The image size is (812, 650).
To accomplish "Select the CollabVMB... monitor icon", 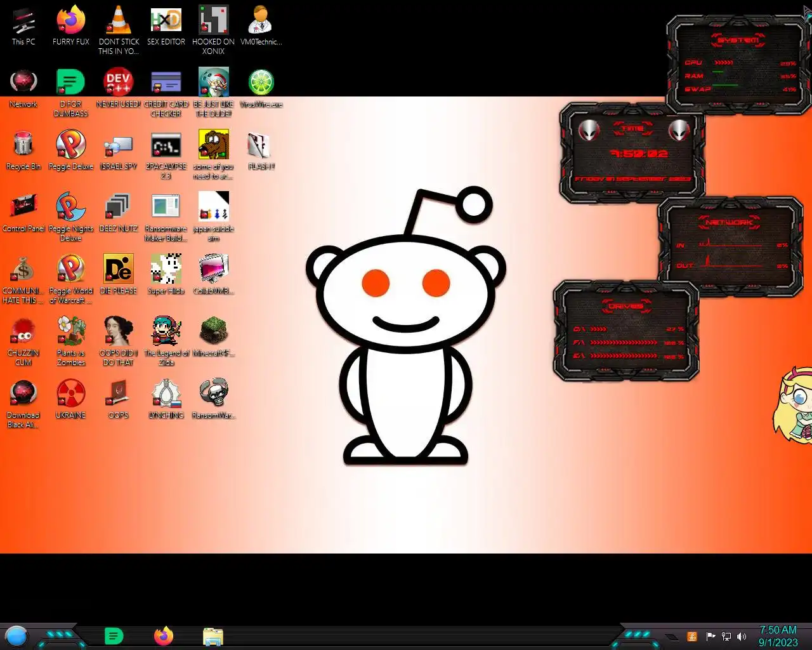I will click(214, 275).
